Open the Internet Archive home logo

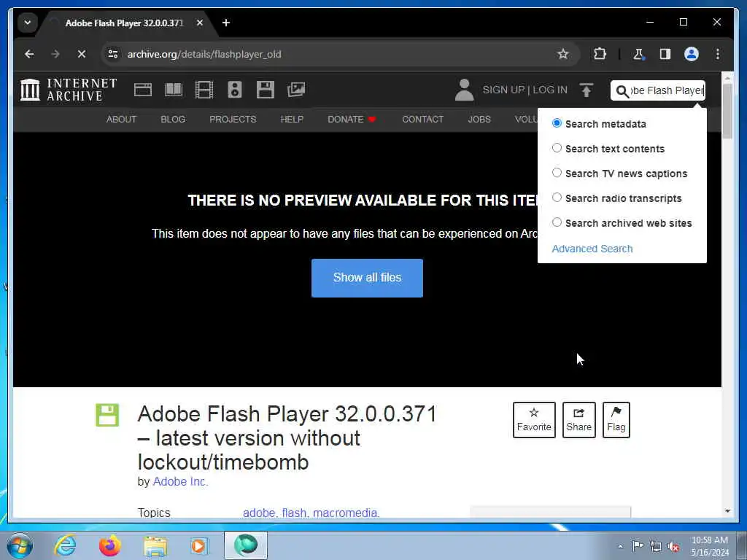[x=68, y=90]
